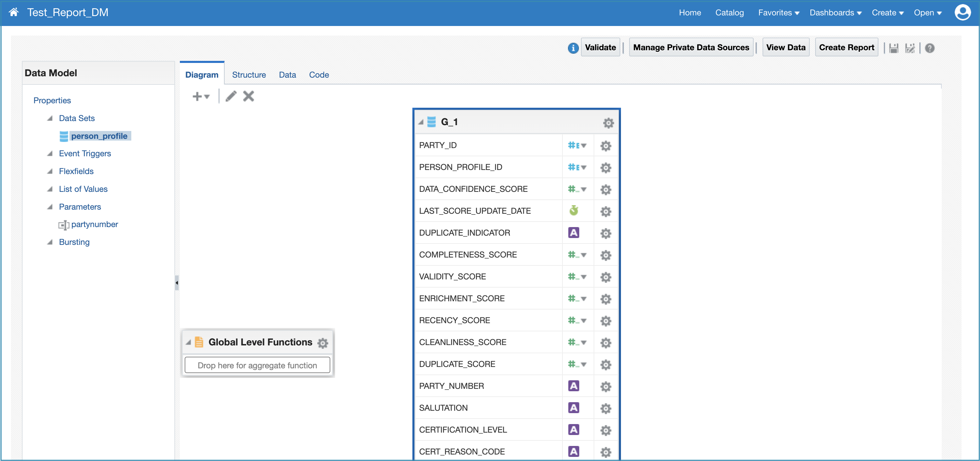The image size is (980, 461).
Task: Open the Help question mark icon
Action: (929, 48)
